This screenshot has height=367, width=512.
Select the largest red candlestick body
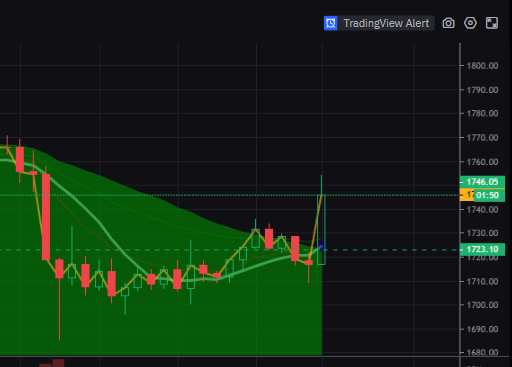(46, 217)
